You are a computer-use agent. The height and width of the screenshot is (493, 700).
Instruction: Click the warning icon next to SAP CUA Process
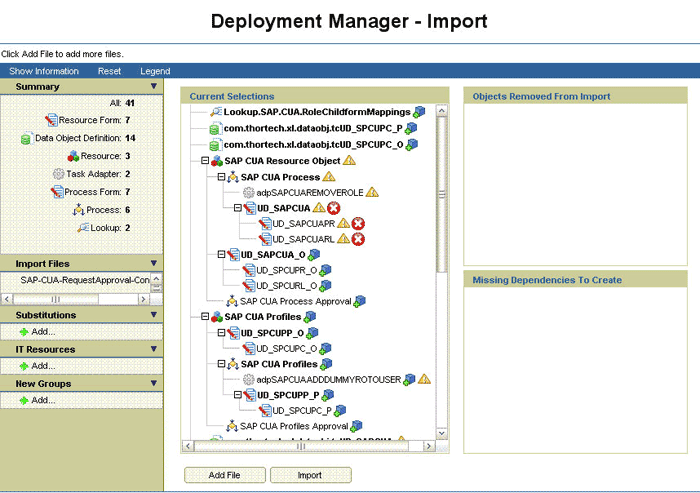click(x=329, y=177)
